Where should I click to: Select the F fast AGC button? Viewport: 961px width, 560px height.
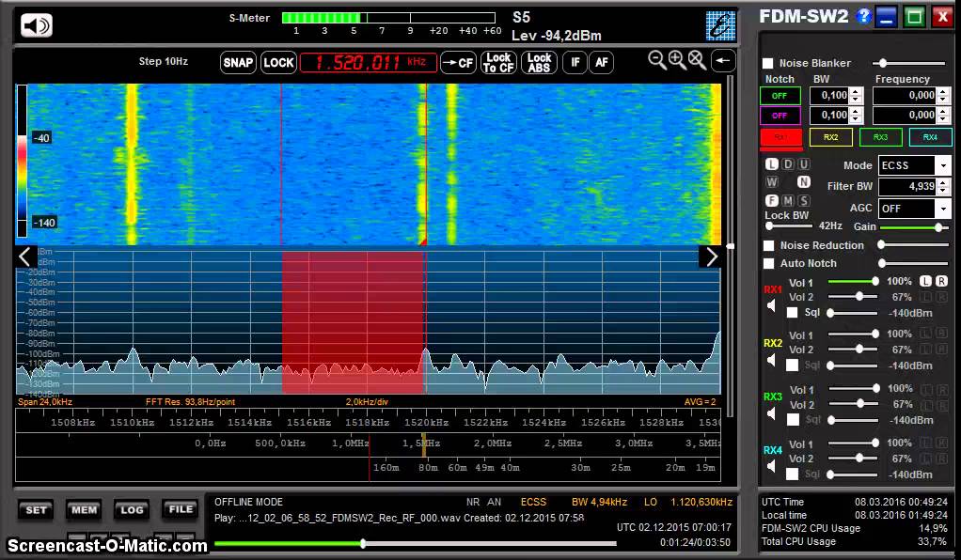click(772, 200)
